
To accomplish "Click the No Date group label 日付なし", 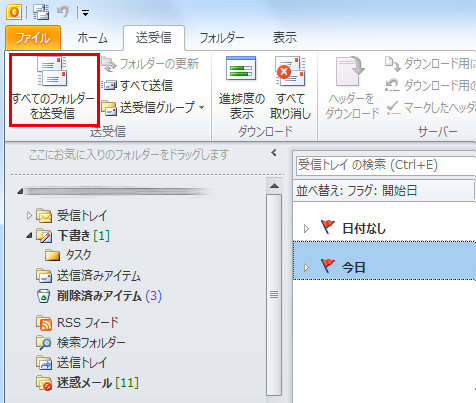I will (364, 229).
